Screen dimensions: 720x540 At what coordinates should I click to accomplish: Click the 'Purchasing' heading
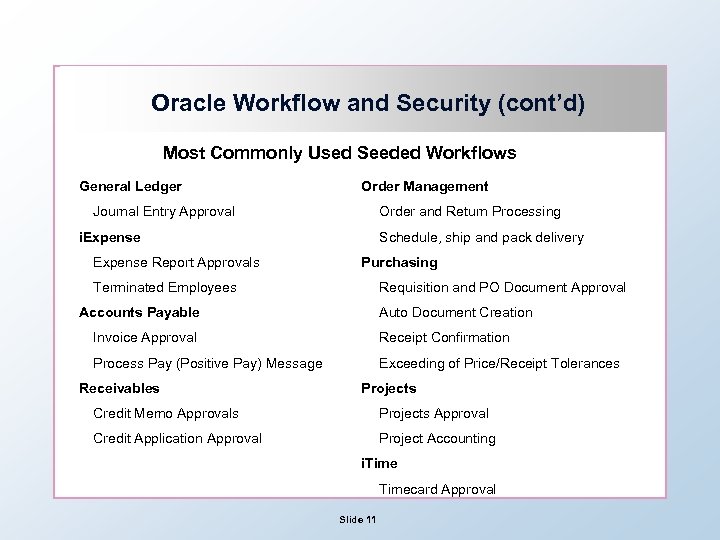[399, 263]
